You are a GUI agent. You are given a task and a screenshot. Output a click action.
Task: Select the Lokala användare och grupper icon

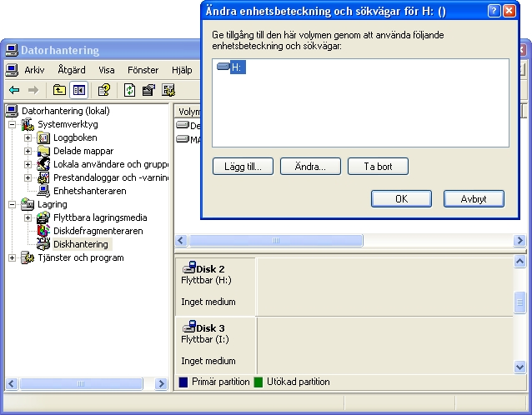coord(43,164)
